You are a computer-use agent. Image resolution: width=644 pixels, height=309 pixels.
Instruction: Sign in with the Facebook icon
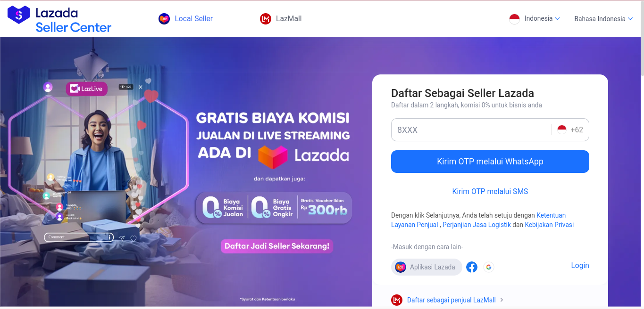(x=472, y=267)
